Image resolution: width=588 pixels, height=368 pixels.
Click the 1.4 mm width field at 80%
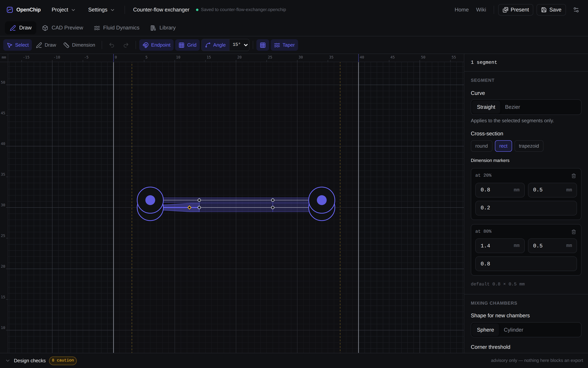pyautogui.click(x=500, y=246)
